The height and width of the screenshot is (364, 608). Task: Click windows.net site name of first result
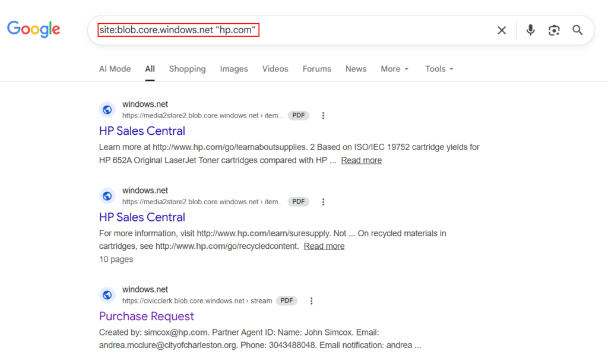coord(145,105)
